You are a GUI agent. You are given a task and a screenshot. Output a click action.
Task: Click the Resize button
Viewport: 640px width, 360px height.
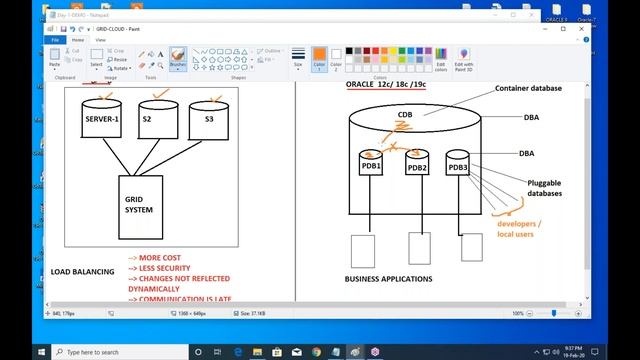click(x=117, y=60)
